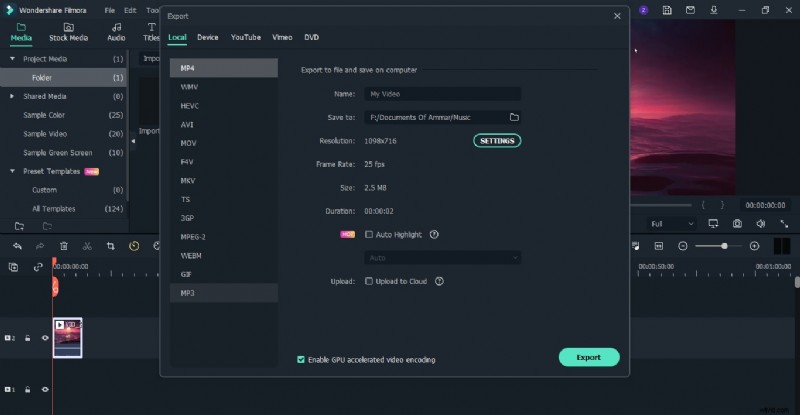Take a preview snapshot with camera icon
The height and width of the screenshot is (415, 800).
(x=737, y=224)
